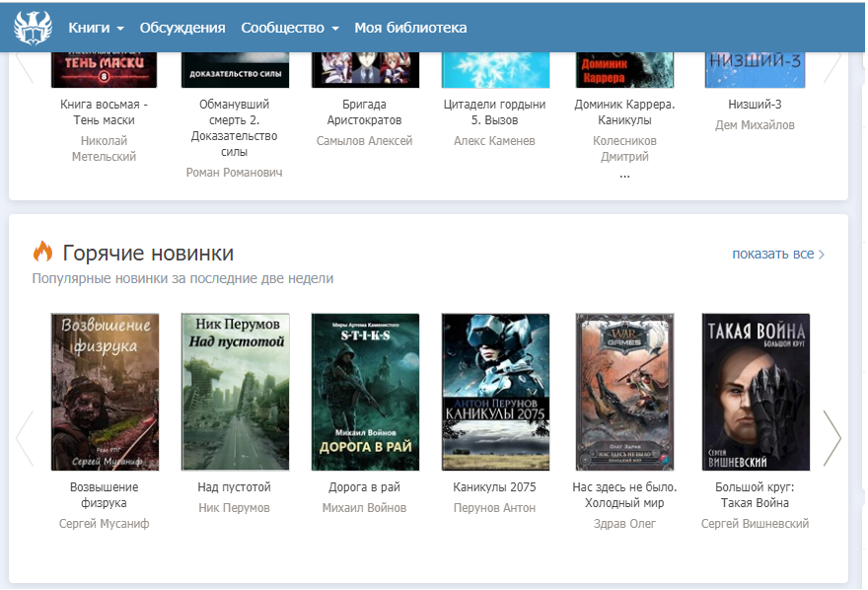This screenshot has height=590, width=868.
Task: Open the Книги dropdown menu
Action: [x=96, y=28]
